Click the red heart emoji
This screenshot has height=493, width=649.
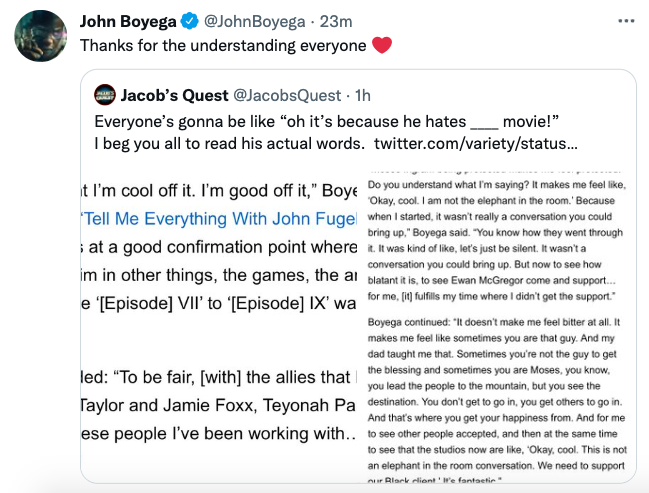(381, 45)
